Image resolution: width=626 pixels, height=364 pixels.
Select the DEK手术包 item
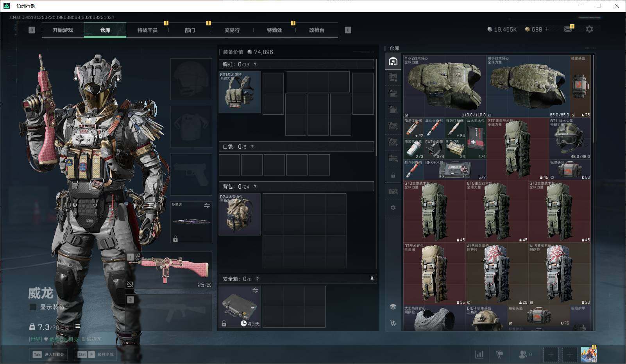click(x=455, y=170)
